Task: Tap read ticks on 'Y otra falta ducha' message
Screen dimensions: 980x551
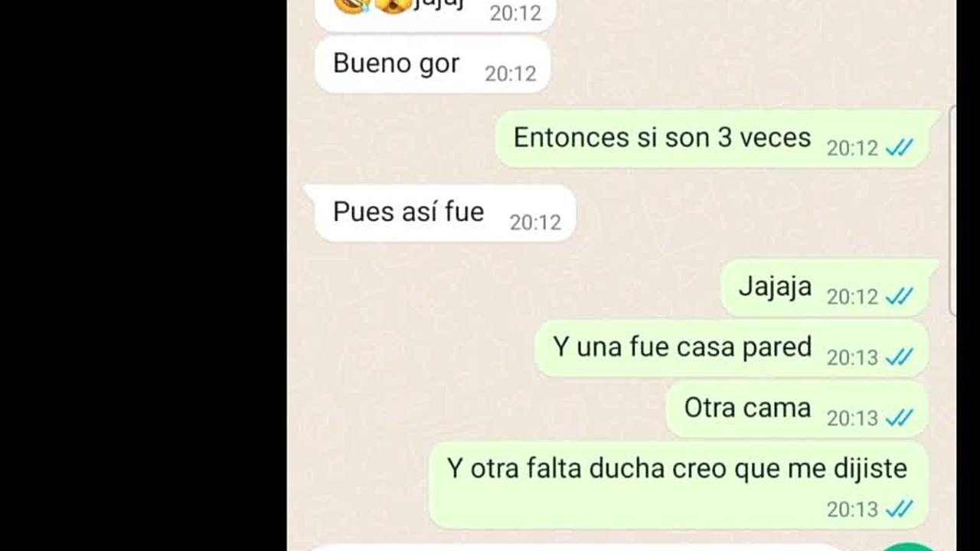Action: [899, 509]
